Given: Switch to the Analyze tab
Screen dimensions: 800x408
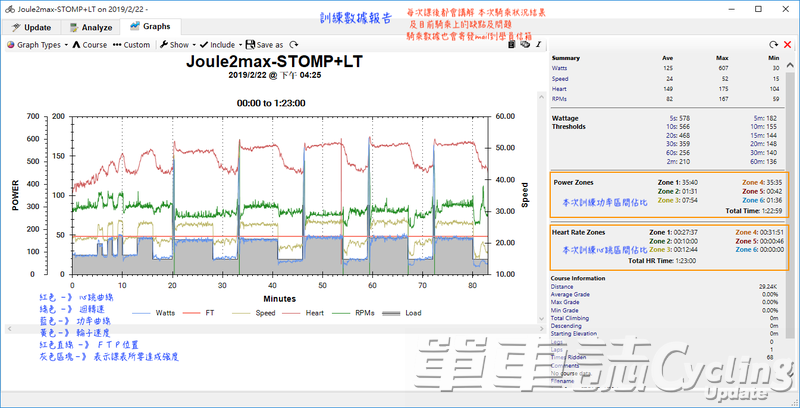Looking at the screenshot, I should point(91,28).
